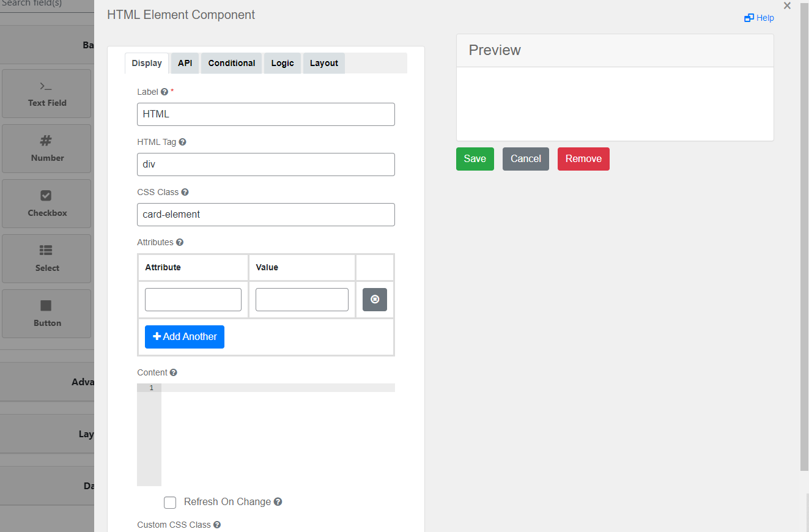
Task: Add another attribute row
Action: (x=185, y=337)
